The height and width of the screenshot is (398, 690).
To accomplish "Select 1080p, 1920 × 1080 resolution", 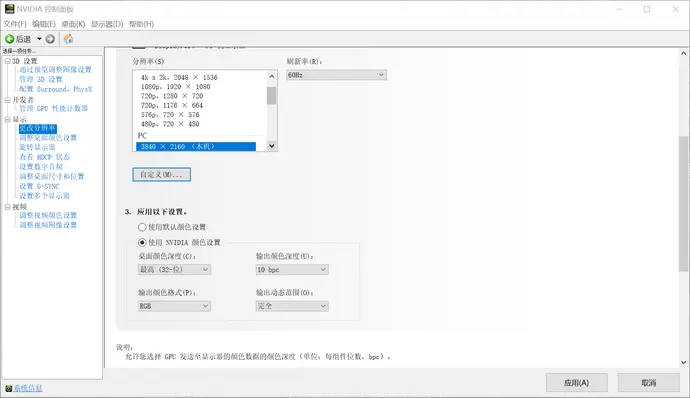I will [x=176, y=87].
